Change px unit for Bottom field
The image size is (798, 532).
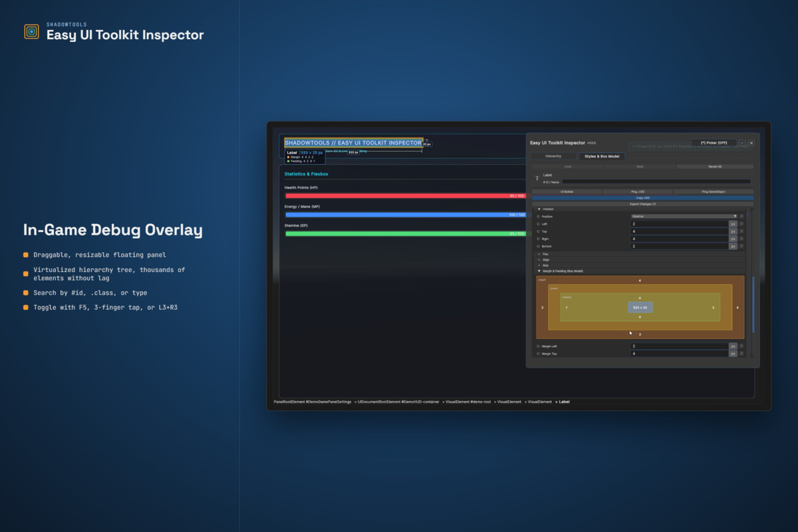733,246
